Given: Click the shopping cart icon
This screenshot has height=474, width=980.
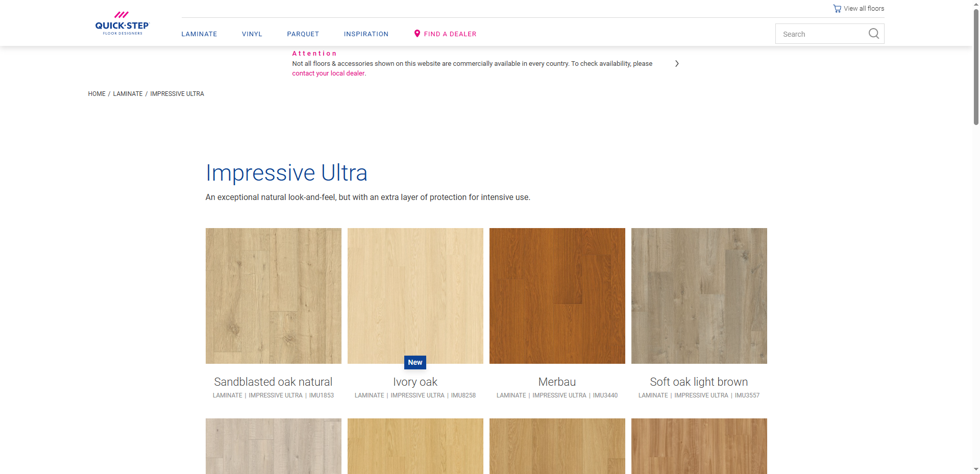Looking at the screenshot, I should (837, 9).
